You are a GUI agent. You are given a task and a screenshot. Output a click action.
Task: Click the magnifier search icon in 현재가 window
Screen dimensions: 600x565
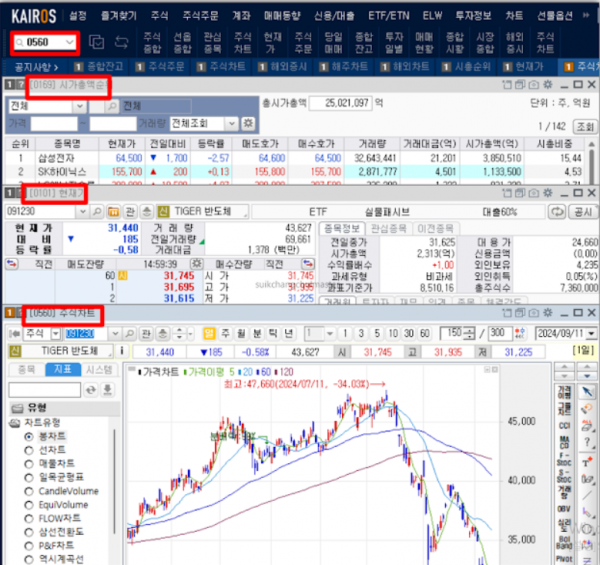[x=97, y=211]
